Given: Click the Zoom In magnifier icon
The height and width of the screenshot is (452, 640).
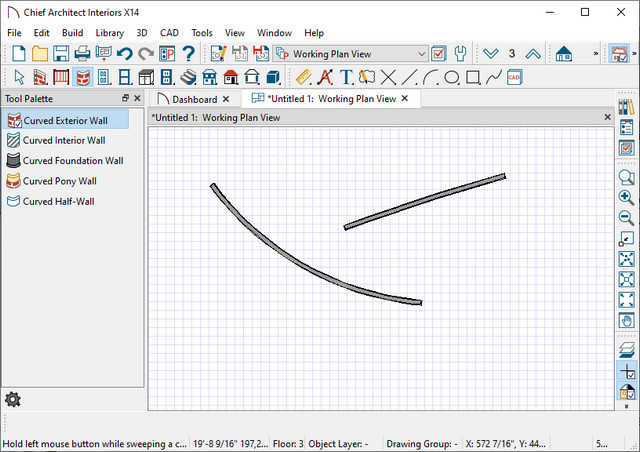Looking at the screenshot, I should [x=627, y=198].
